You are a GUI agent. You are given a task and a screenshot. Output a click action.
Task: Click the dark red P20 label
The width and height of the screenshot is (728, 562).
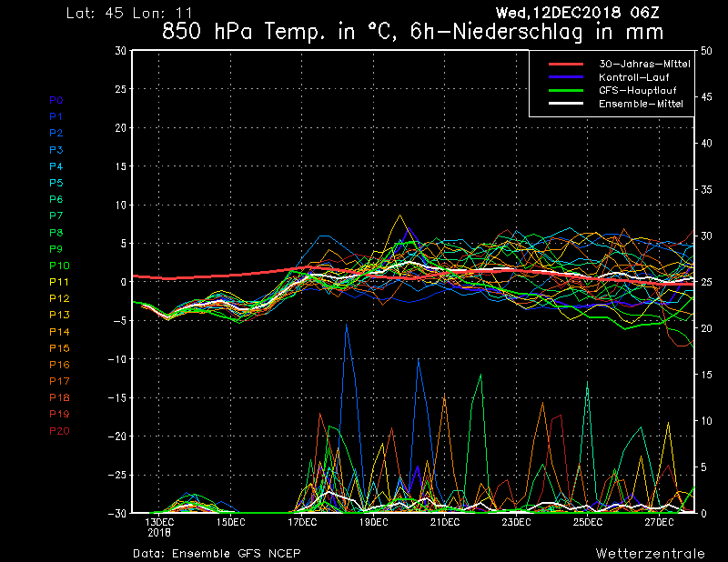tap(59, 431)
